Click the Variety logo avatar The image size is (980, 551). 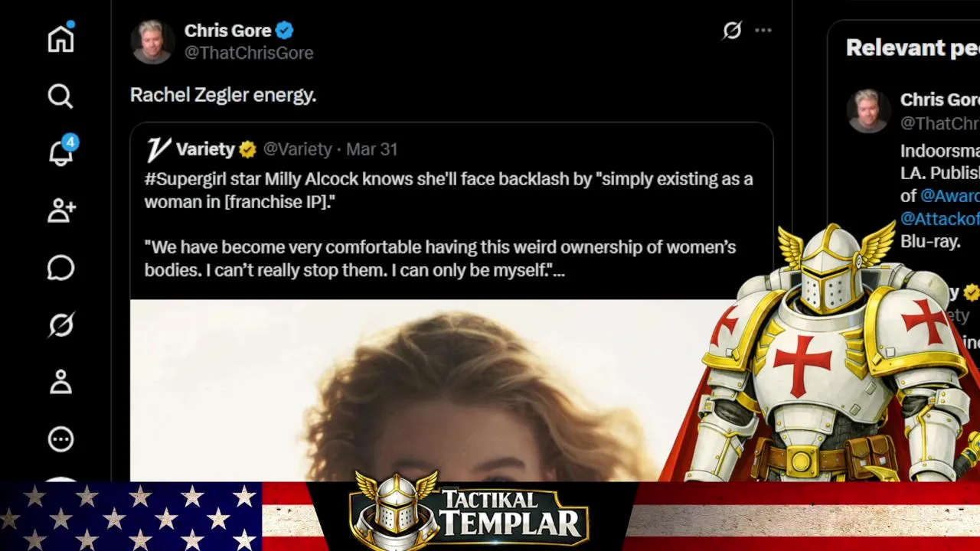158,149
